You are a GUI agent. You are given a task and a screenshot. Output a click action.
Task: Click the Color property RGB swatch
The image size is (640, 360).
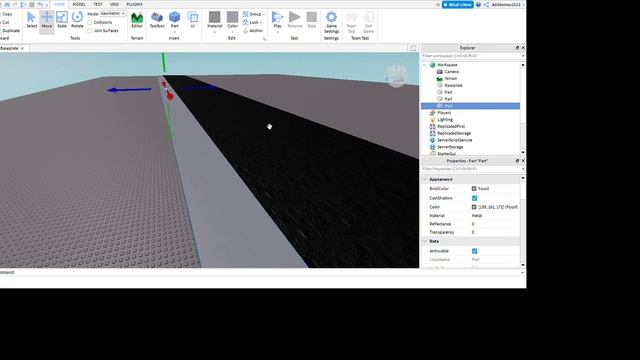tap(474, 207)
